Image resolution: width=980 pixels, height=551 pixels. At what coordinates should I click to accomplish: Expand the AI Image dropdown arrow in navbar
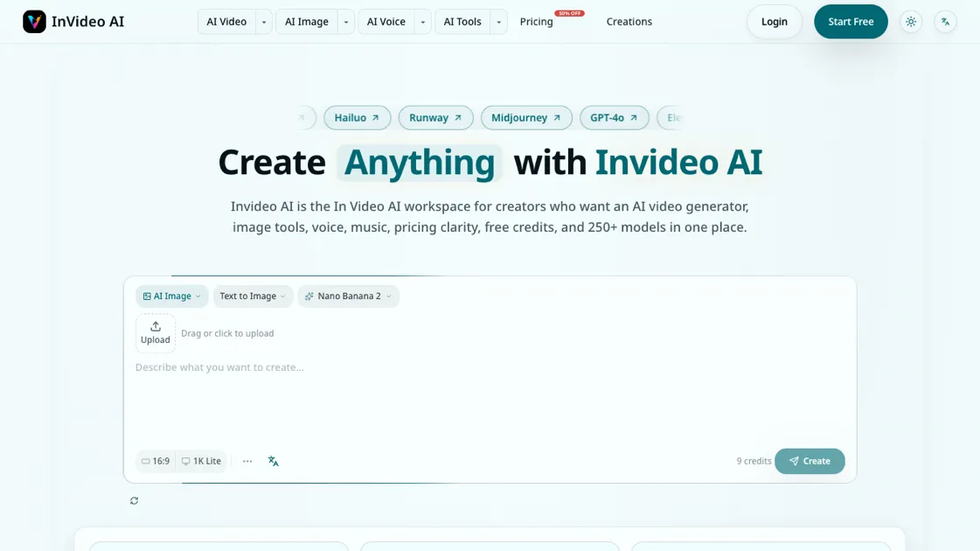click(x=345, y=22)
